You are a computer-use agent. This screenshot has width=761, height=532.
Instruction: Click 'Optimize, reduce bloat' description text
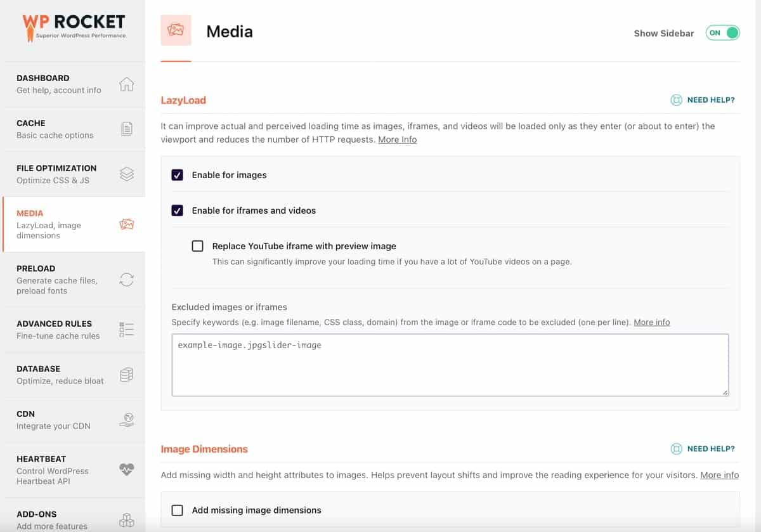point(60,381)
